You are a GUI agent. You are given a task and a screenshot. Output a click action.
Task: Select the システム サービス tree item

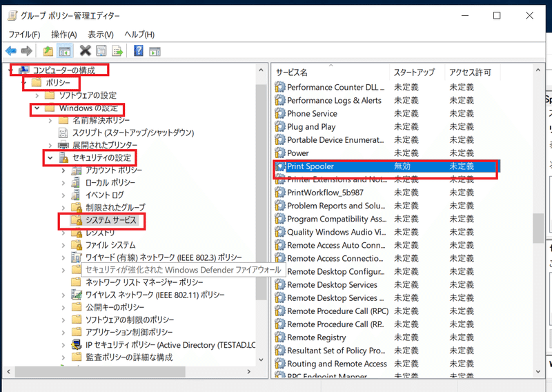(110, 220)
